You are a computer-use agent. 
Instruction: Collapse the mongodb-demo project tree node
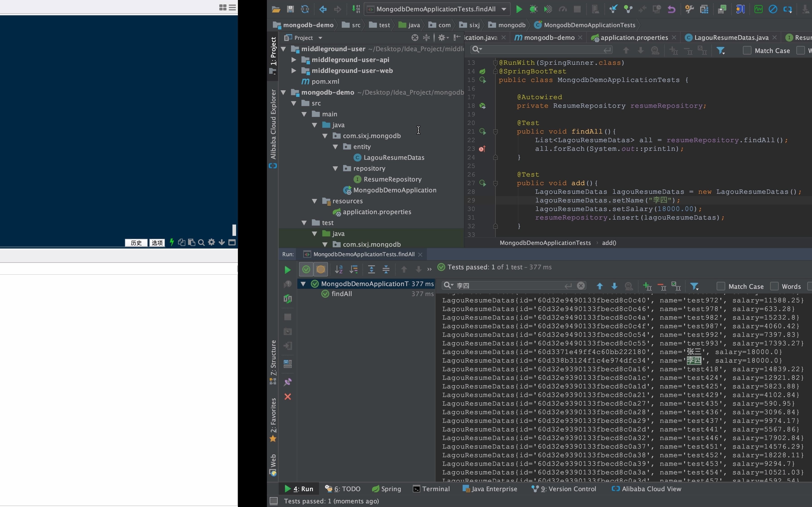[x=283, y=93]
